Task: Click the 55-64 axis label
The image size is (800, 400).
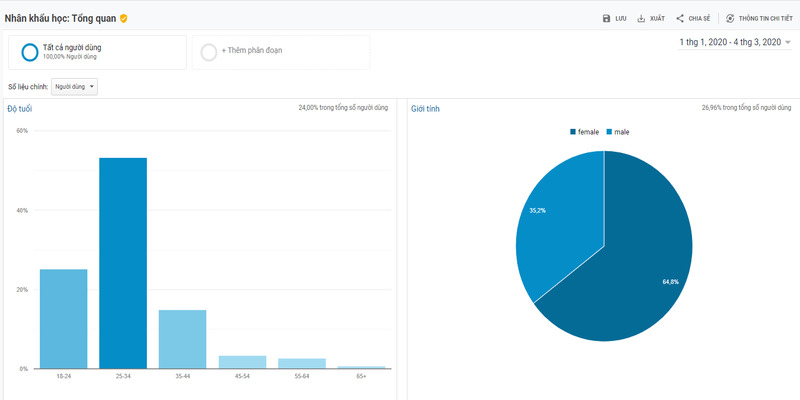Action: [x=302, y=376]
